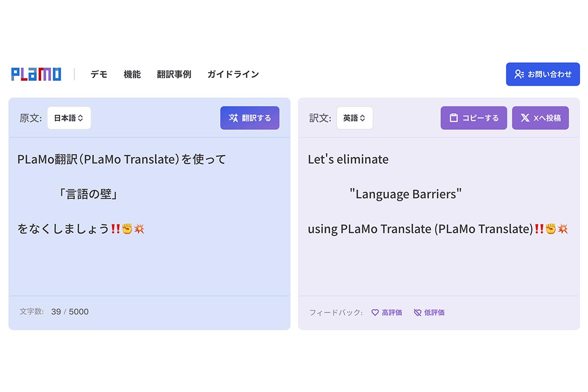
Task: Click the clipboard icon for copying
Action: click(x=454, y=118)
